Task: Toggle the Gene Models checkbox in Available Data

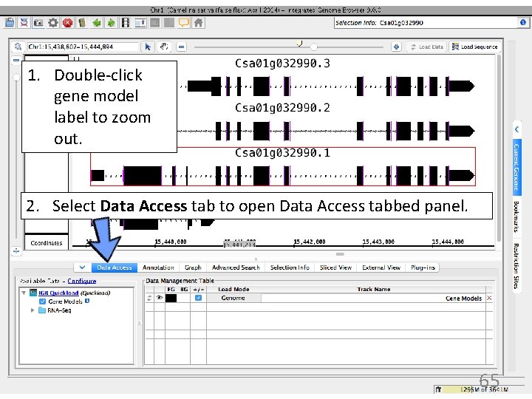Action: tap(42, 301)
